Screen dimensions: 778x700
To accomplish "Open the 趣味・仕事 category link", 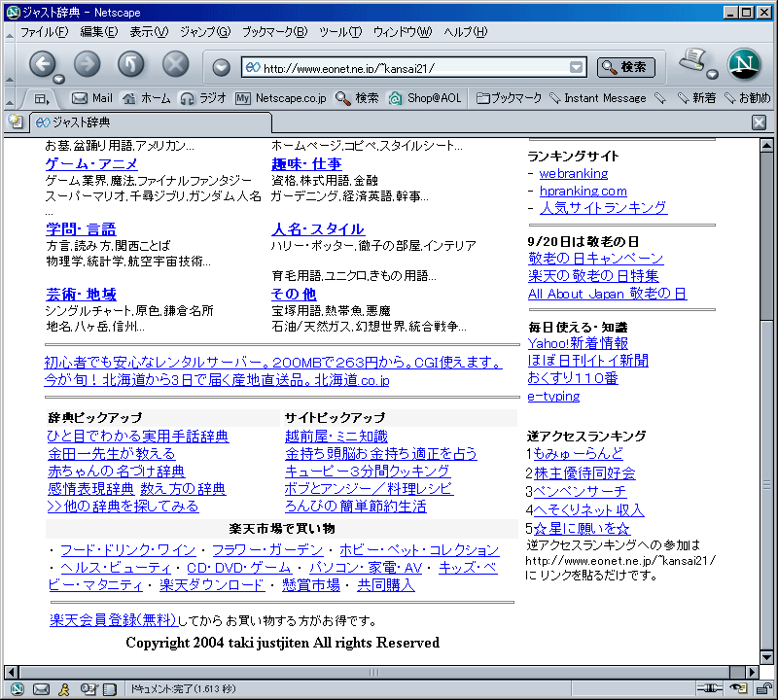I will 306,163.
